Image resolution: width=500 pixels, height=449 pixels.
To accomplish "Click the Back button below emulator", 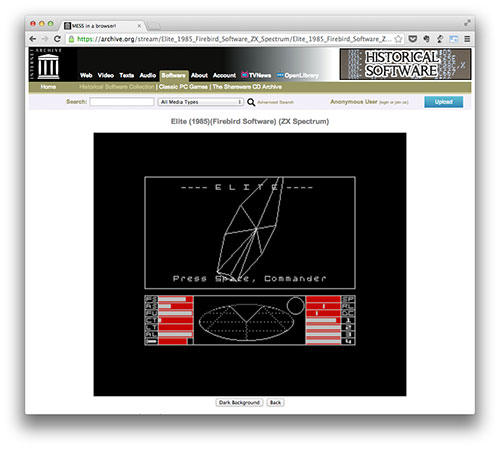I will pos(275,403).
